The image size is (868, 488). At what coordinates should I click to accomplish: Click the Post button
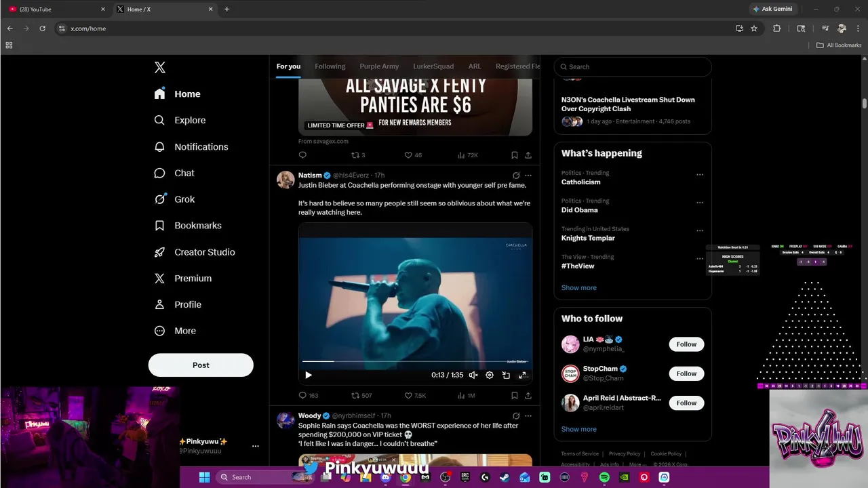pyautogui.click(x=201, y=365)
